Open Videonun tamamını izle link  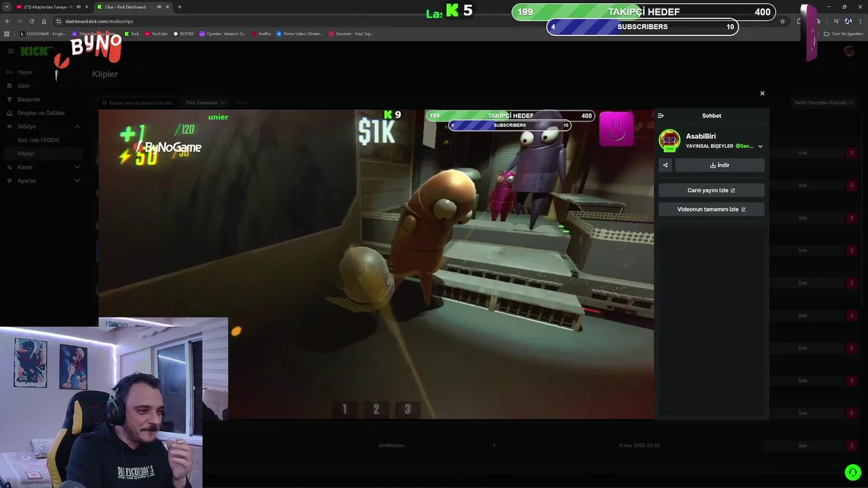coord(711,209)
